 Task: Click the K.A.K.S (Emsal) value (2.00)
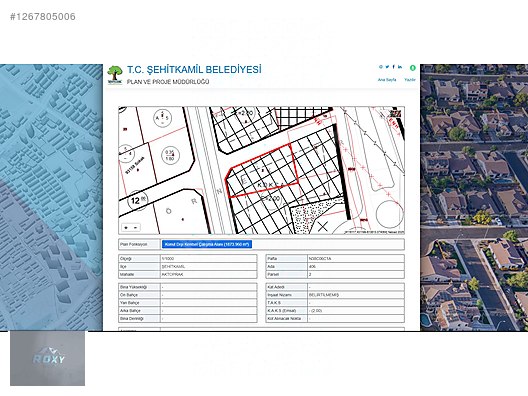click(316, 310)
